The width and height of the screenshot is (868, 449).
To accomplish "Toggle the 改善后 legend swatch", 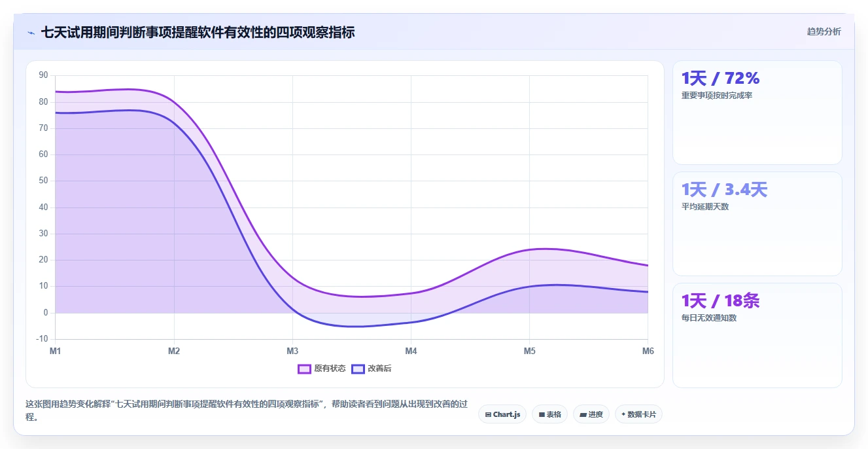I will [358, 368].
